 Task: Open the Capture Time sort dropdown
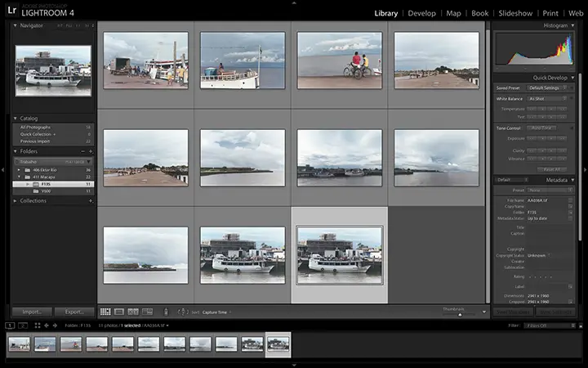[x=216, y=312]
